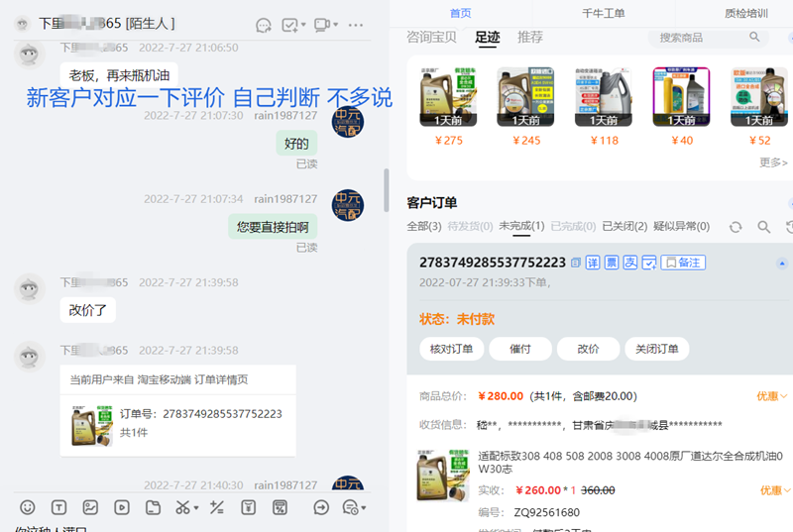Screen dimensions: 793x532
Task: Expand the 优惠 dropdown next to total price
Action: [x=772, y=396]
